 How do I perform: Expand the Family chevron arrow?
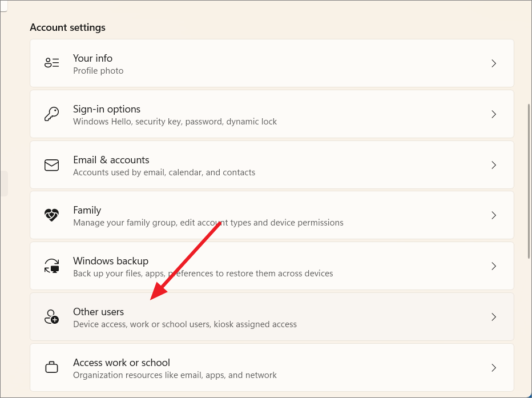click(x=494, y=215)
